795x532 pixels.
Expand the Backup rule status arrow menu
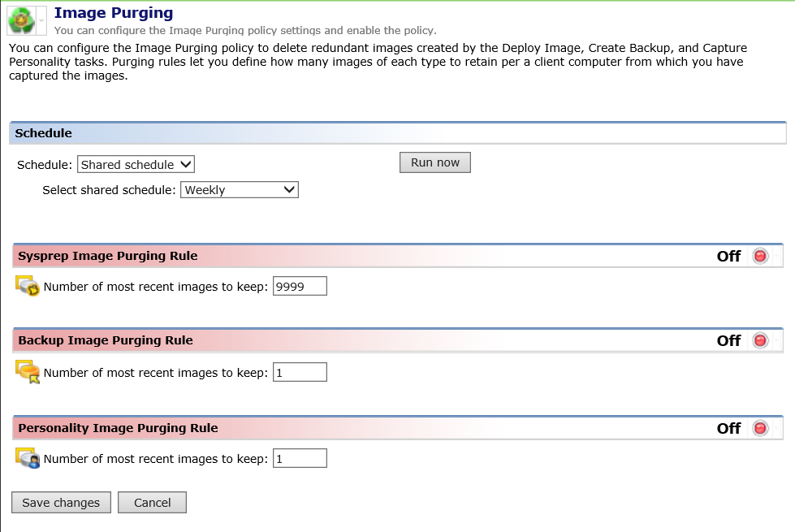click(x=777, y=341)
